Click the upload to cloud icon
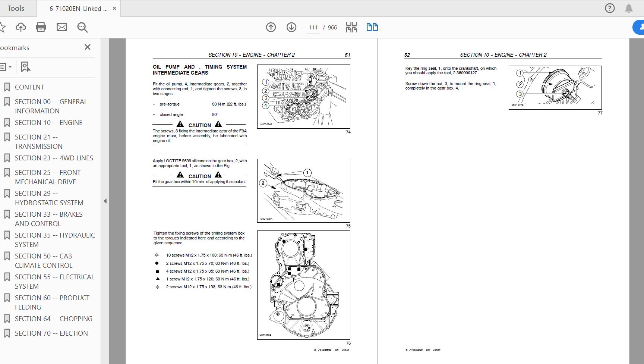The height and width of the screenshot is (364, 644). pyautogui.click(x=21, y=27)
